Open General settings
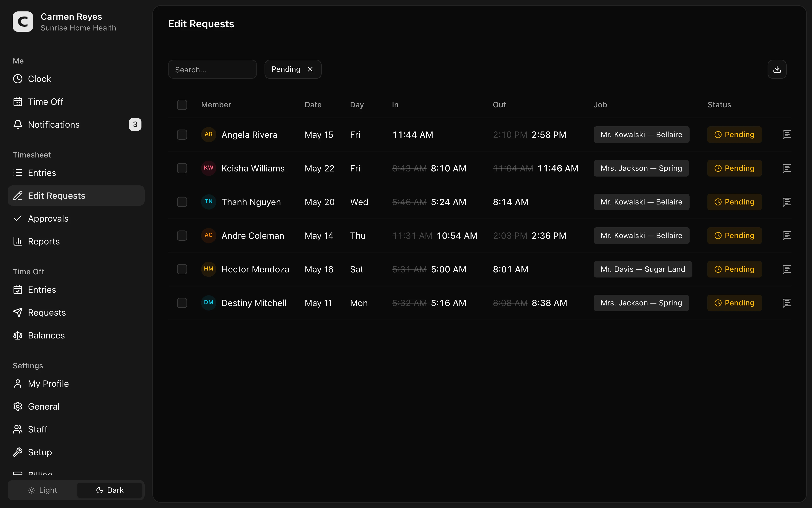This screenshot has width=812, height=508. click(x=76, y=407)
